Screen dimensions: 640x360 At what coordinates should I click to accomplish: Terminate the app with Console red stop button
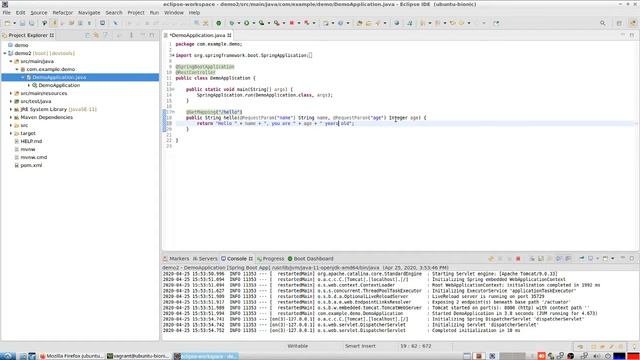point(518,259)
